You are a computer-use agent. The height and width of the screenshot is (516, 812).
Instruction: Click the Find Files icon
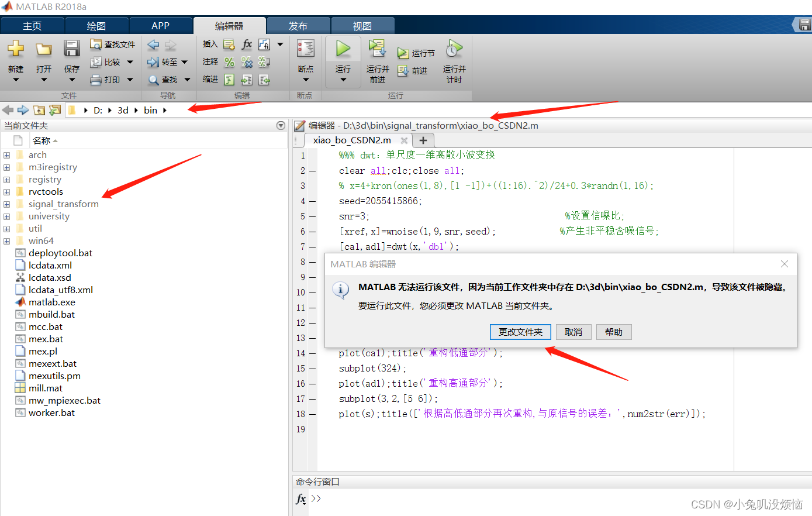point(96,44)
